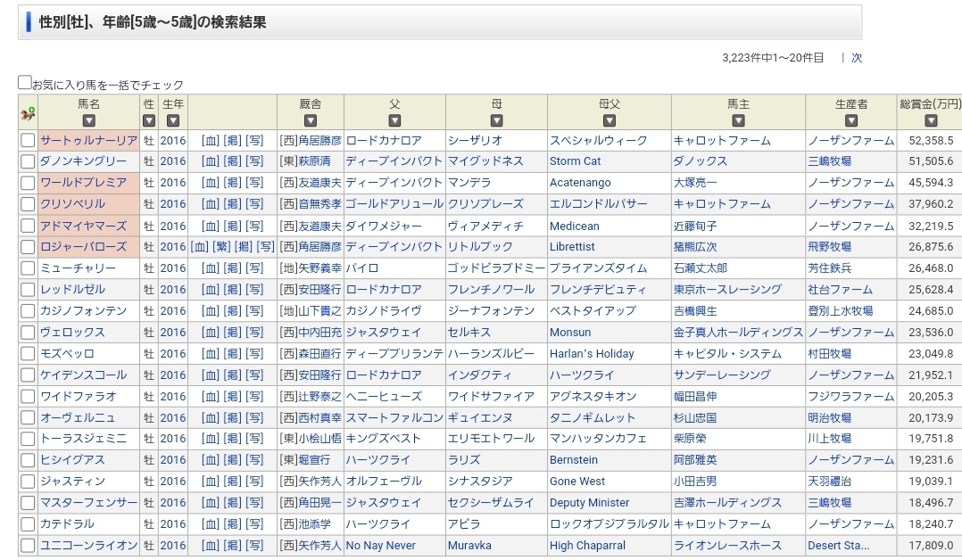962x560 pixels.
Task: Open the sort dropdown under 総賞金 column
Action: 930,121
